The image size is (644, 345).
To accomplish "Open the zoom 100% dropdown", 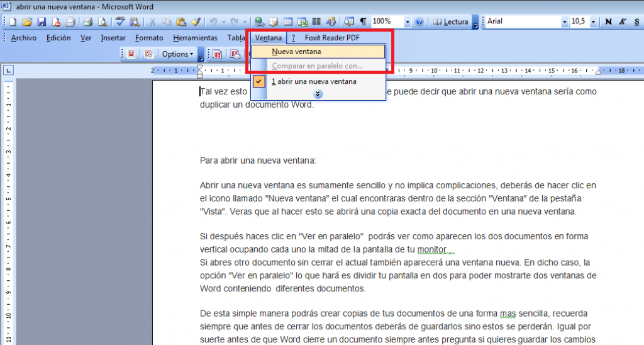I will (x=407, y=22).
